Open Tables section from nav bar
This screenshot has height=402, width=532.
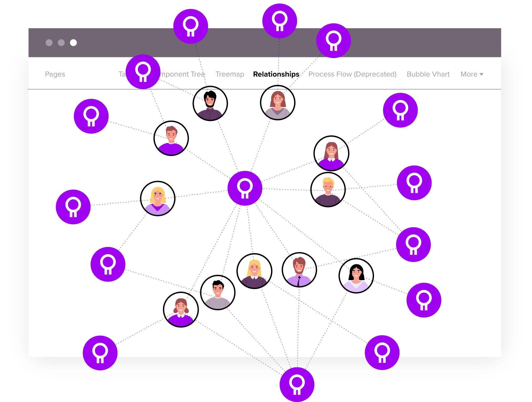125,74
